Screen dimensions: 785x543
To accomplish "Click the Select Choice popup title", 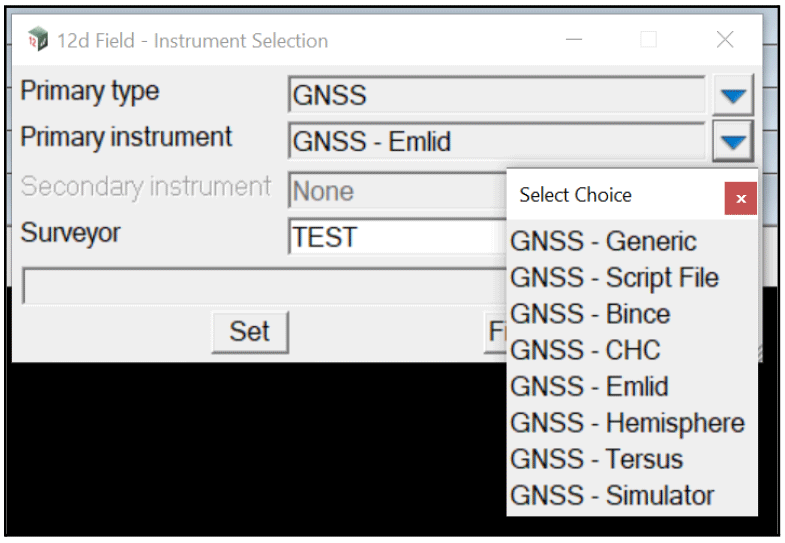I will coord(576,195).
